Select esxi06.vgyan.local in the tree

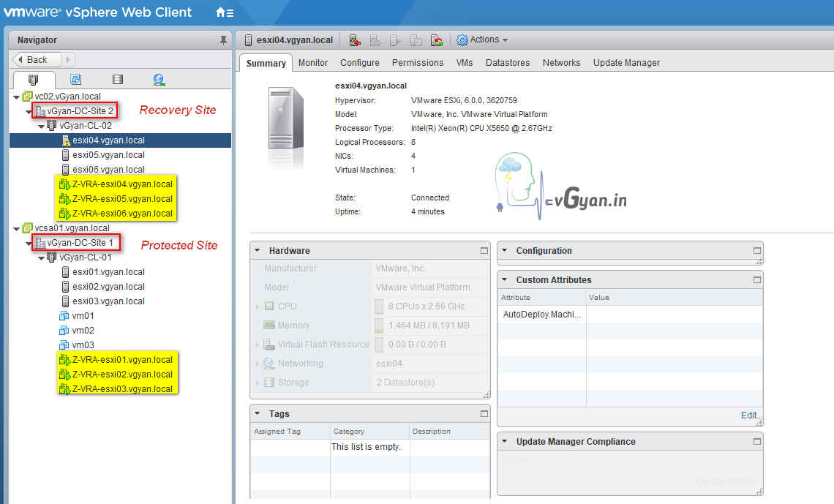(x=108, y=170)
